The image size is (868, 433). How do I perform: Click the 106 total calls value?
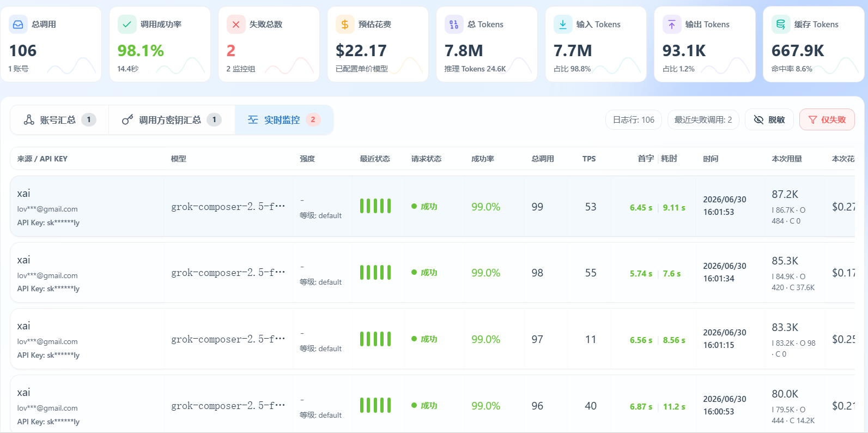(23, 51)
